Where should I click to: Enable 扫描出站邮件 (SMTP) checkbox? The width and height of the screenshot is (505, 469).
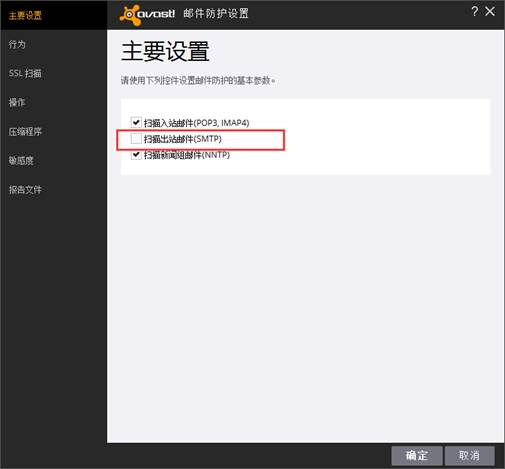[x=136, y=138]
